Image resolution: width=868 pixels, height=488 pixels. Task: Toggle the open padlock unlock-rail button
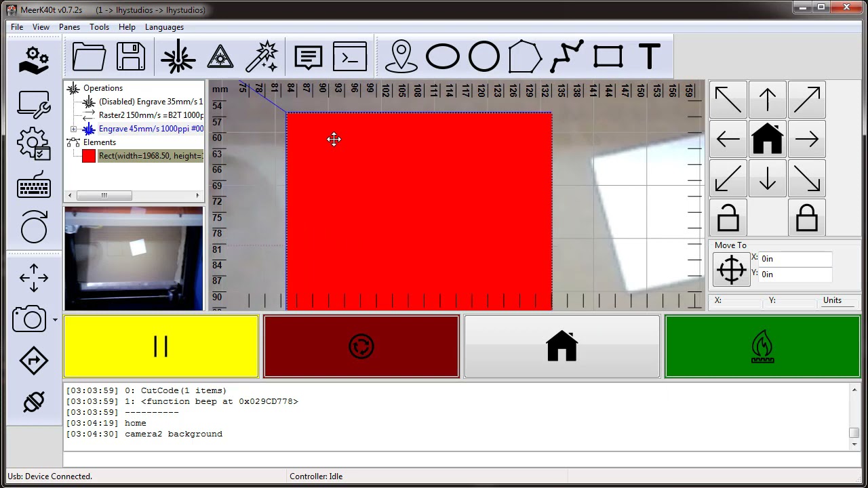pyautogui.click(x=728, y=218)
